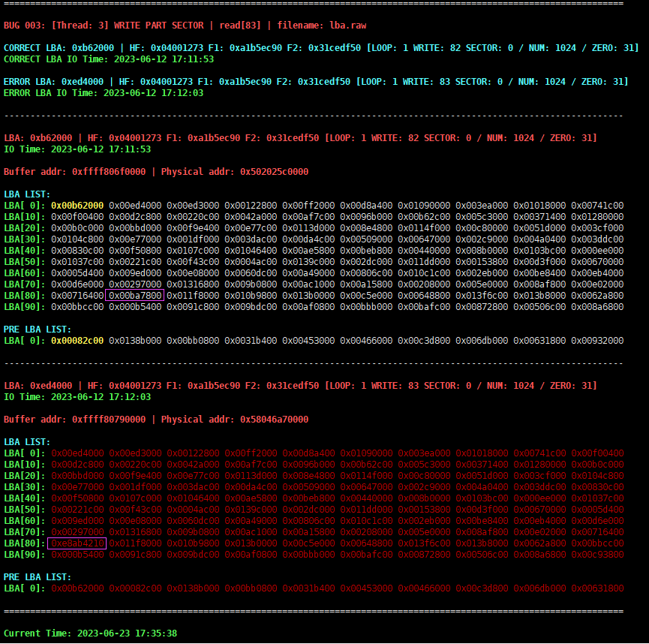Select the red 0x00bbcc00 value

coord(597,543)
